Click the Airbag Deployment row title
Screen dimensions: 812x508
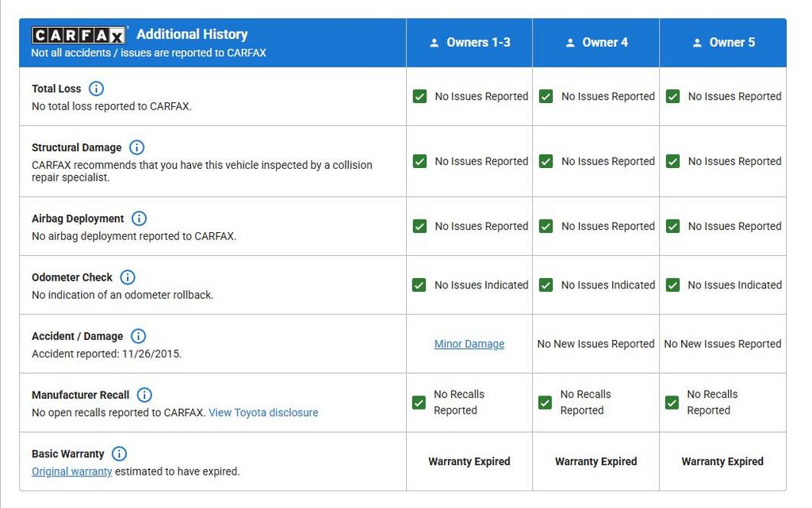click(x=78, y=219)
